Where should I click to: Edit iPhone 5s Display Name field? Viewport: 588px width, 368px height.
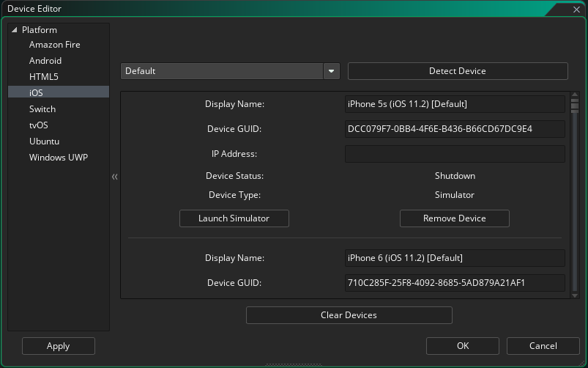(x=455, y=104)
